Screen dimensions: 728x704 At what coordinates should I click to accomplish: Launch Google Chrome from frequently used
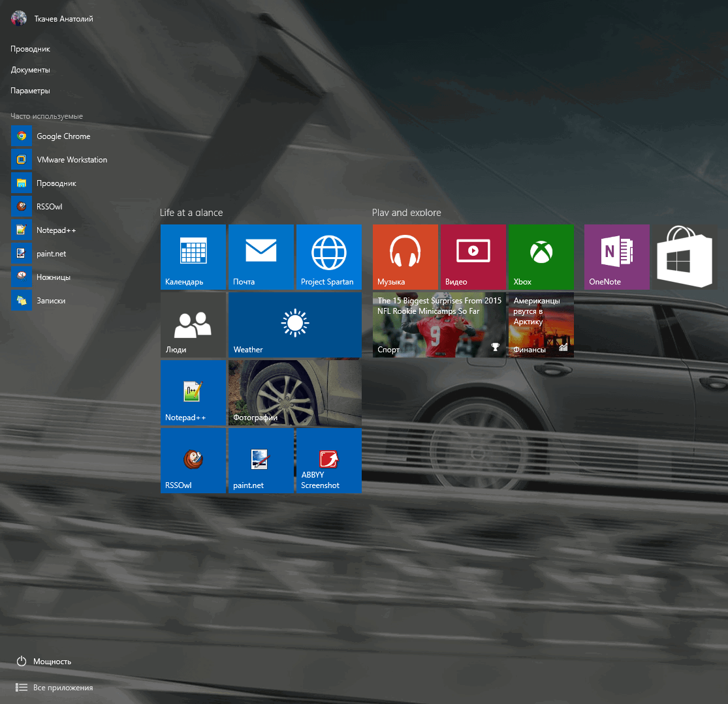coord(63,136)
